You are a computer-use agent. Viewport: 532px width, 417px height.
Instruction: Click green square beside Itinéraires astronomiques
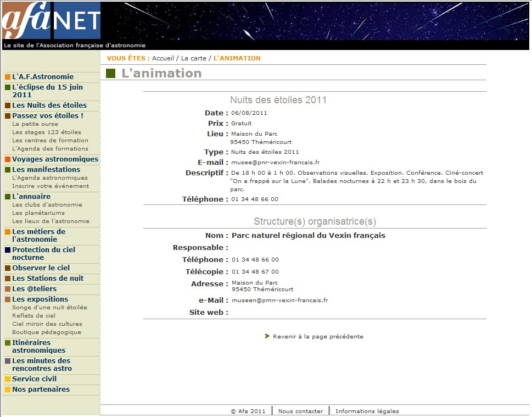click(x=8, y=343)
